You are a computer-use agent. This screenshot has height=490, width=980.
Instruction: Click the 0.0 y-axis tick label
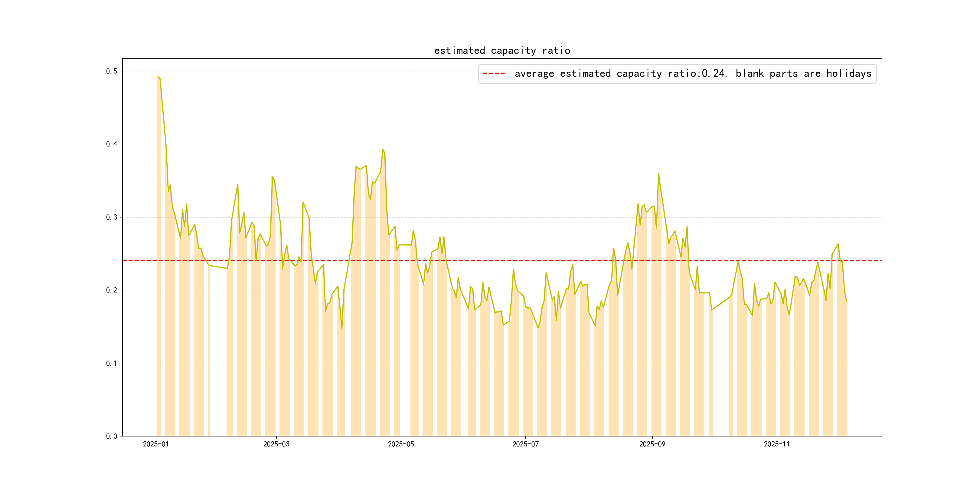point(112,436)
